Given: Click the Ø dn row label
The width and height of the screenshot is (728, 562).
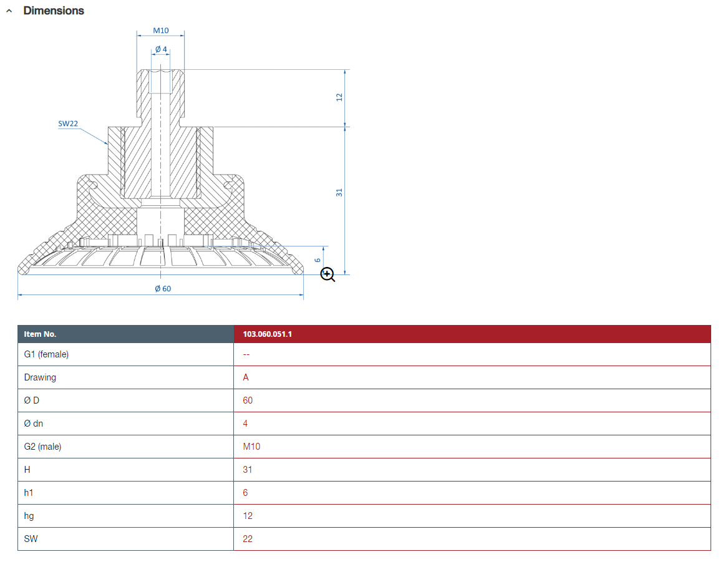Looking at the screenshot, I should [34, 424].
